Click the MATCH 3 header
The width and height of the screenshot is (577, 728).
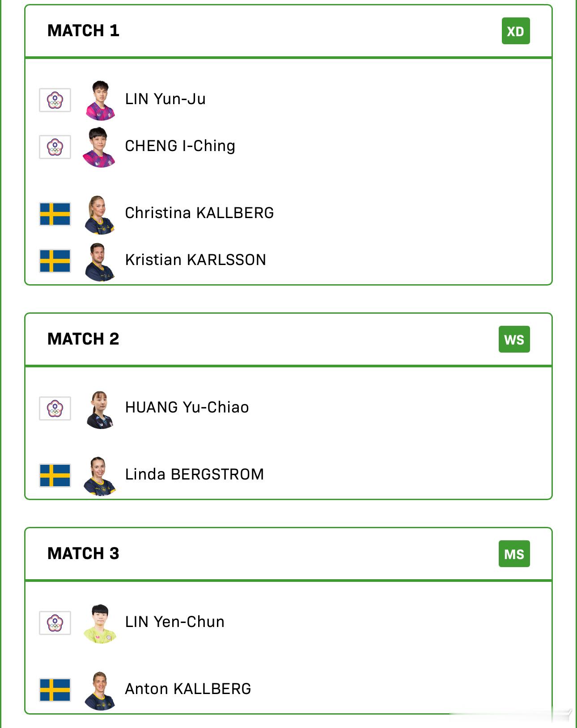coord(83,554)
